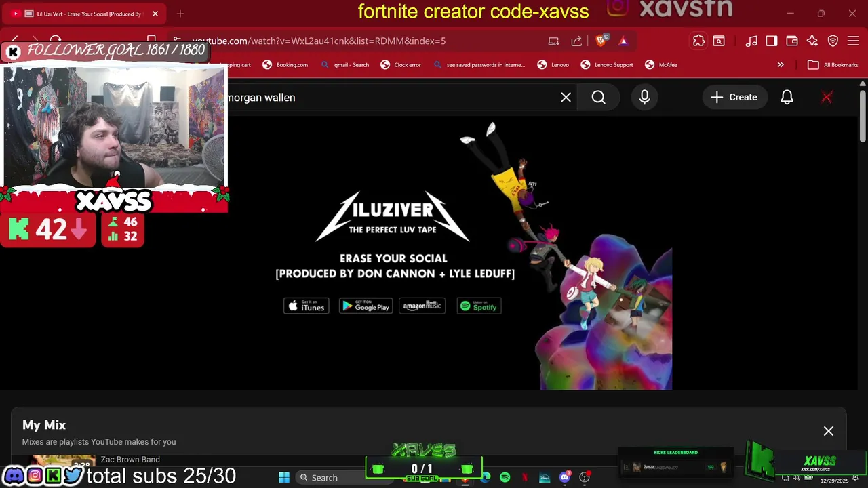Open the Brave playlist music icon
This screenshot has width=868, height=488.
[751, 41]
